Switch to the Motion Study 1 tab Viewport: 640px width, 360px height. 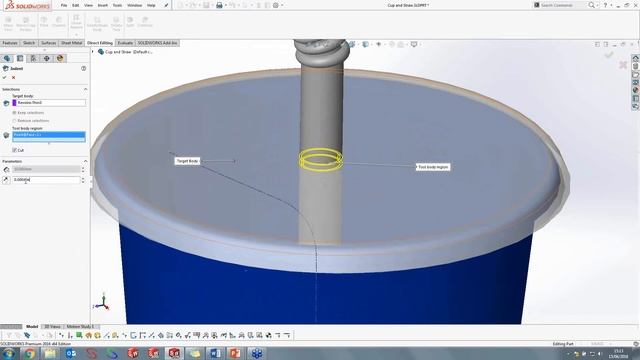point(81,327)
